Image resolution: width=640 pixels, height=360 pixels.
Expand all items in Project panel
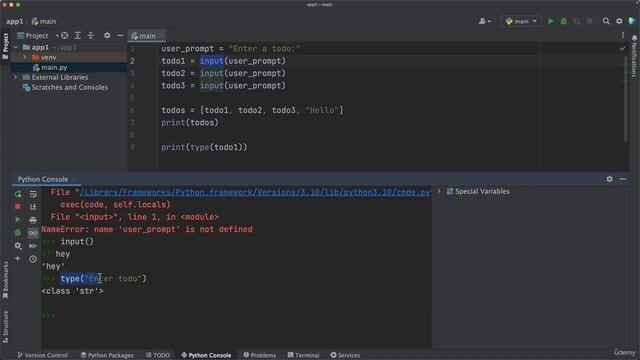pos(78,36)
